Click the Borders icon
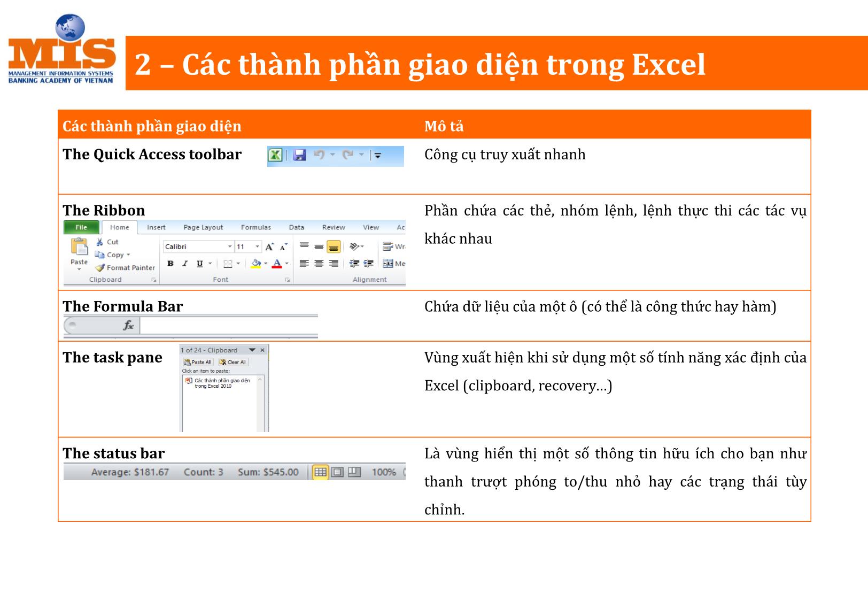 pos(228,263)
